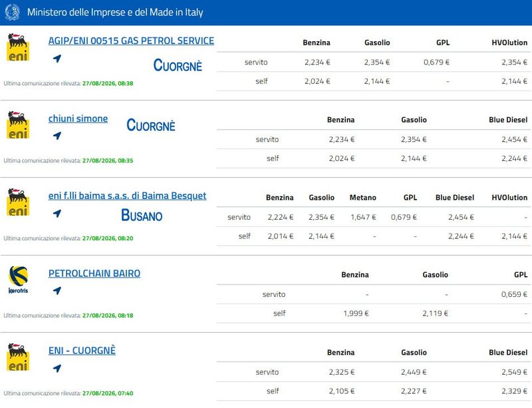Click AGIP/ENI 00515 servito HVOlution price 2,354 €

[x=514, y=62]
